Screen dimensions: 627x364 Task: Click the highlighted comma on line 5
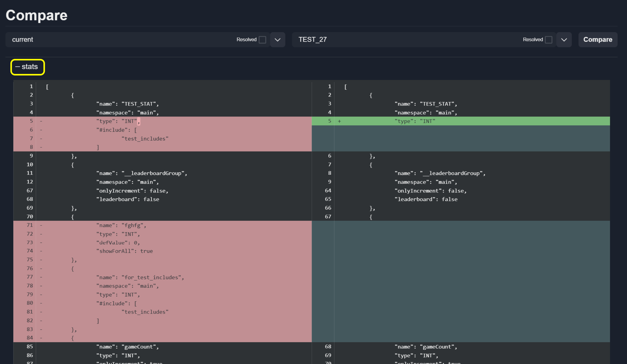pyautogui.click(x=139, y=121)
